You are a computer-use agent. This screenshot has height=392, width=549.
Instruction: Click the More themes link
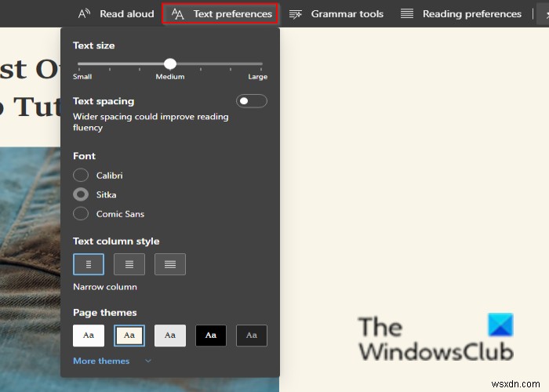click(101, 361)
